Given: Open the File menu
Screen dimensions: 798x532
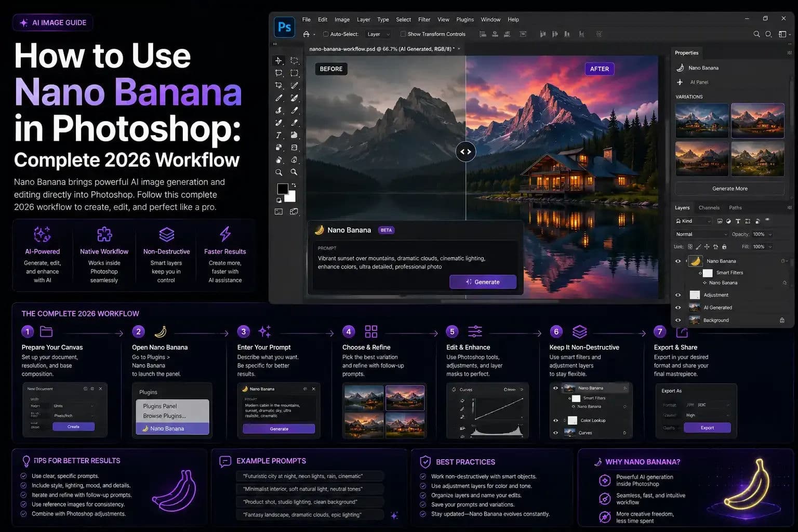Looking at the screenshot, I should click(307, 20).
